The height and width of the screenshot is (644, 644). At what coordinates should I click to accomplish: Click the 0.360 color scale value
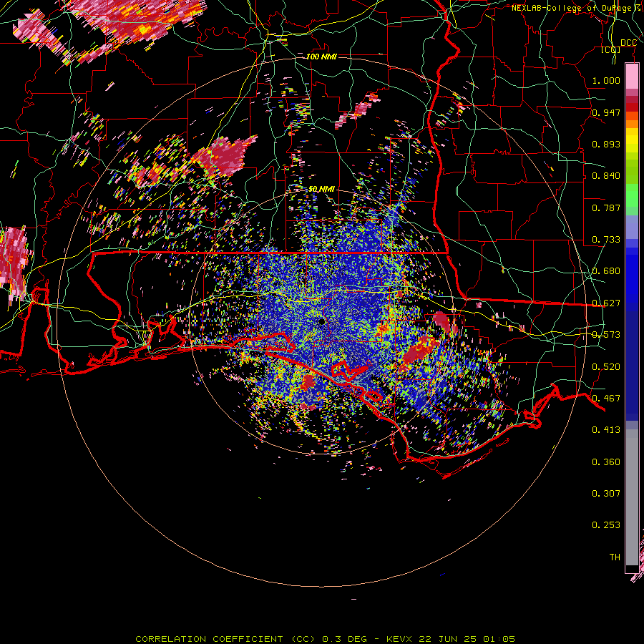point(606,462)
